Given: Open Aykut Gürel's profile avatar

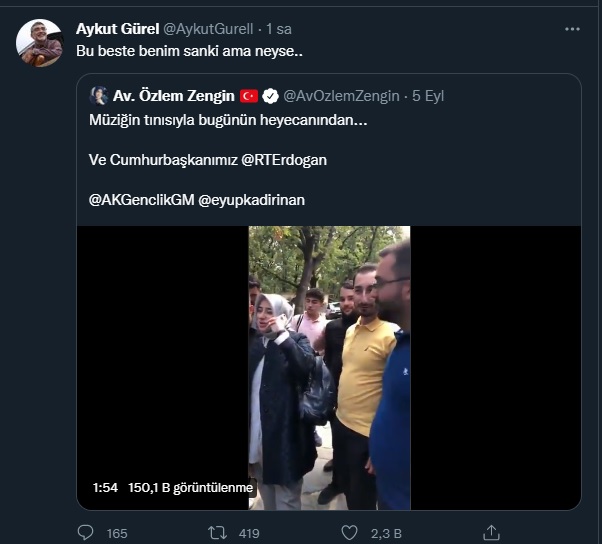Looking at the screenshot, I should tap(39, 43).
